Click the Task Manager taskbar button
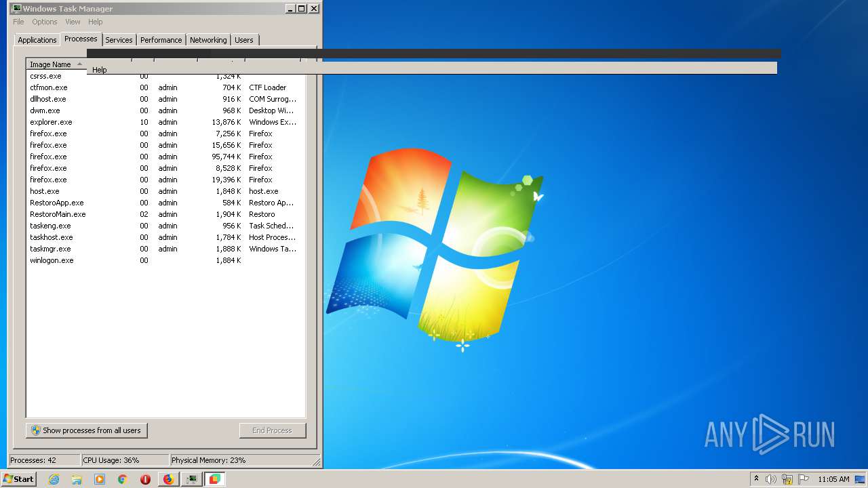Viewport: 868px width, 488px height. 192,479
